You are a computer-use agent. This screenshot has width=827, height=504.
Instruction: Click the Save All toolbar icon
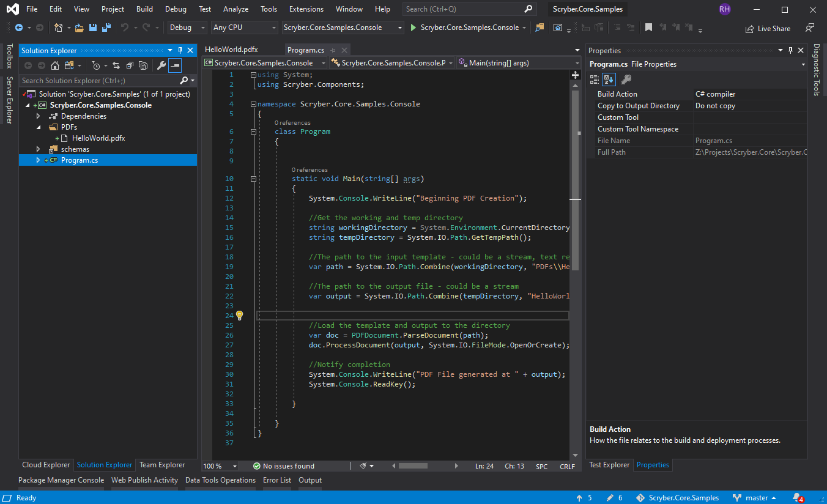point(106,28)
